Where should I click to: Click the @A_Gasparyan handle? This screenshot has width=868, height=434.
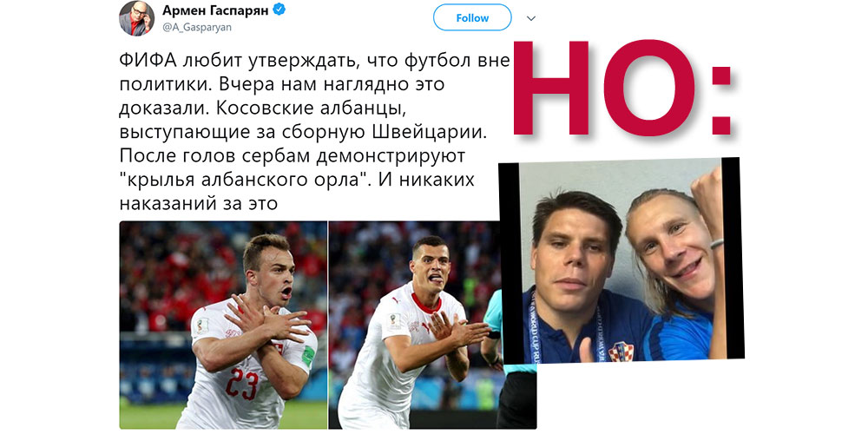tap(197, 27)
